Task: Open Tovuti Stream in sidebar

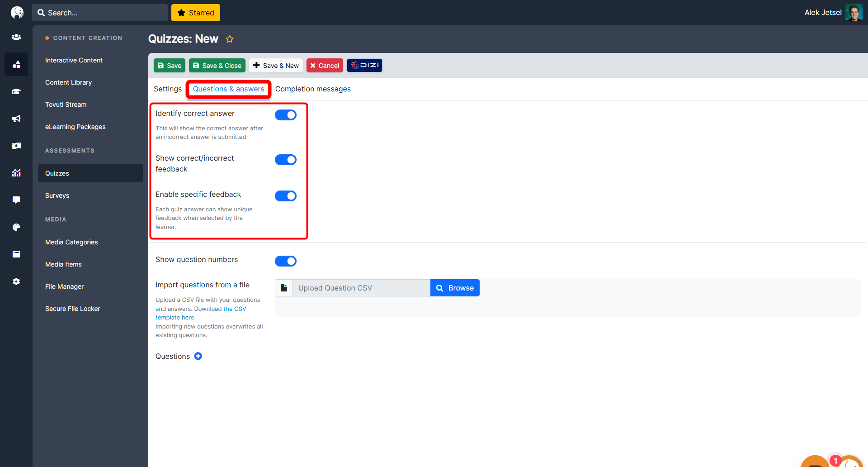Action: [x=66, y=105]
